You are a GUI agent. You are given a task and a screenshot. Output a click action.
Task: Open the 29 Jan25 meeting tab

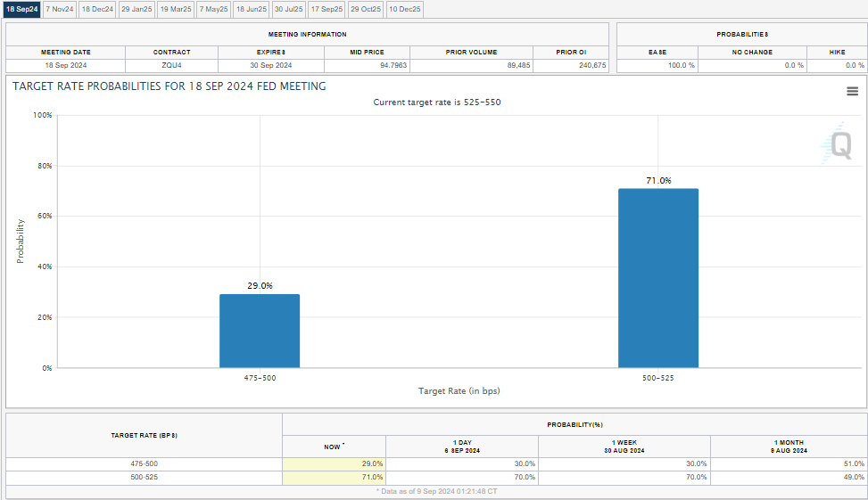tap(136, 9)
